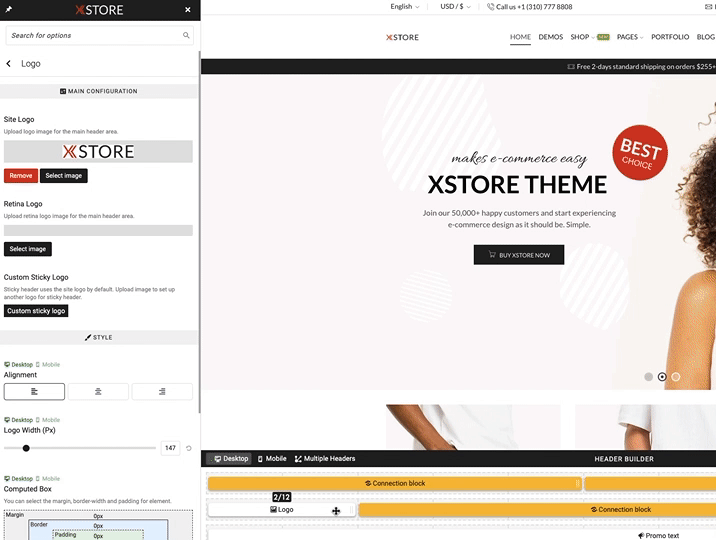Open Multiple Headers in header builder
Viewport: 716px width, 540px height.
click(x=325, y=459)
